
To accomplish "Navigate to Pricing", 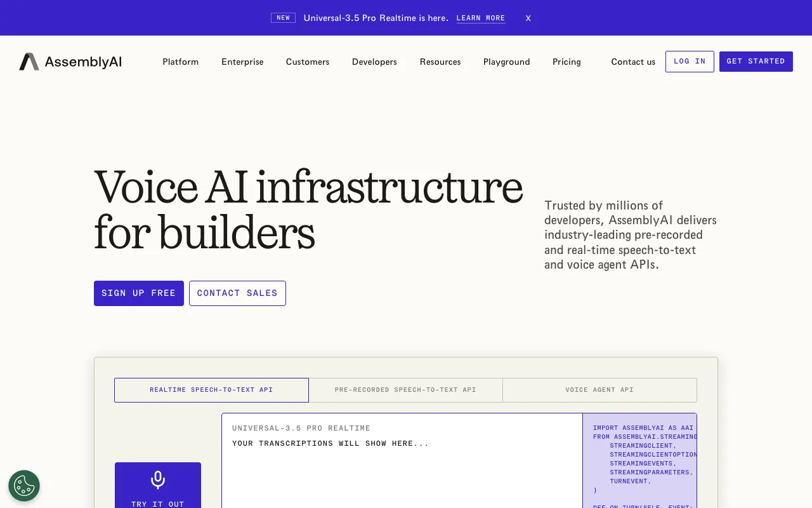I will click(x=566, y=62).
